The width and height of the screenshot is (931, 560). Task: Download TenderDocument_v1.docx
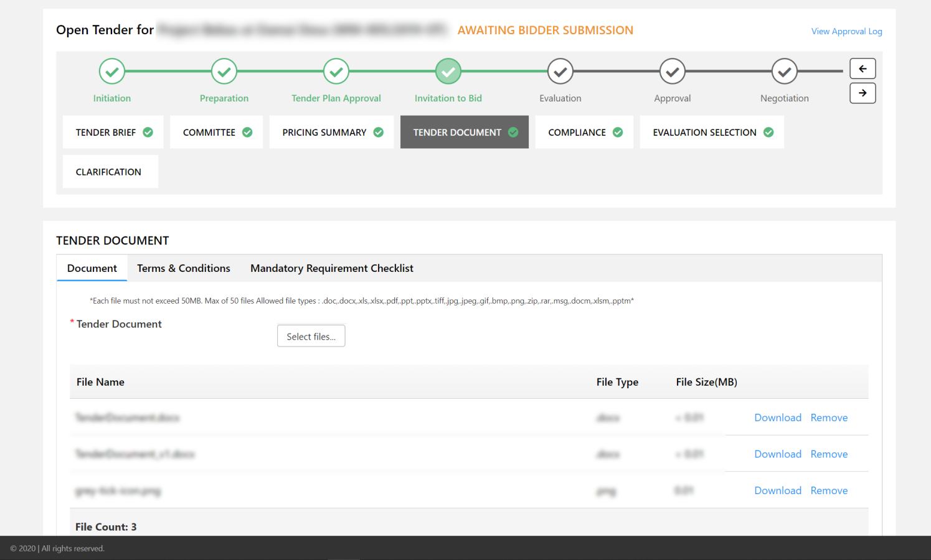click(x=778, y=454)
